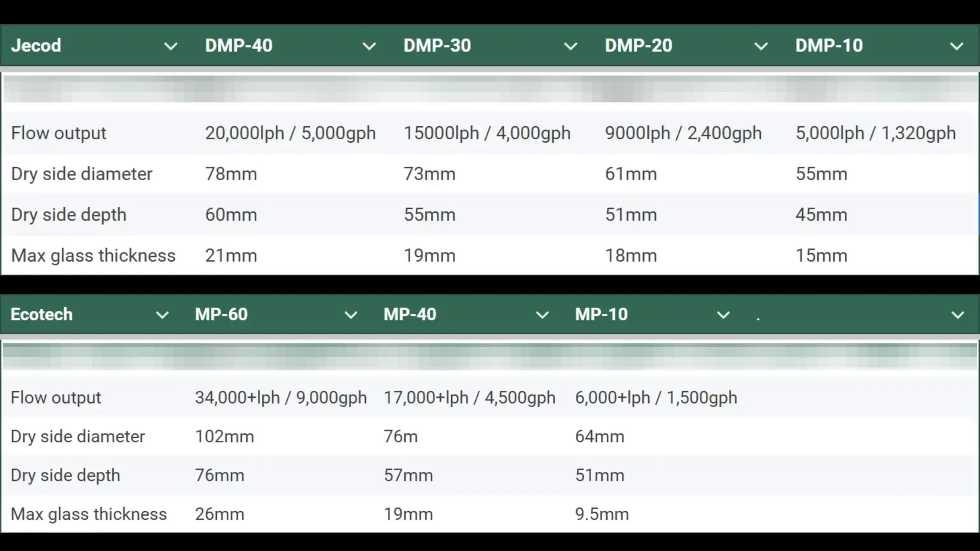Screen dimensions: 980x551
Task: Expand the DMP-40 model selector
Action: [x=369, y=45]
